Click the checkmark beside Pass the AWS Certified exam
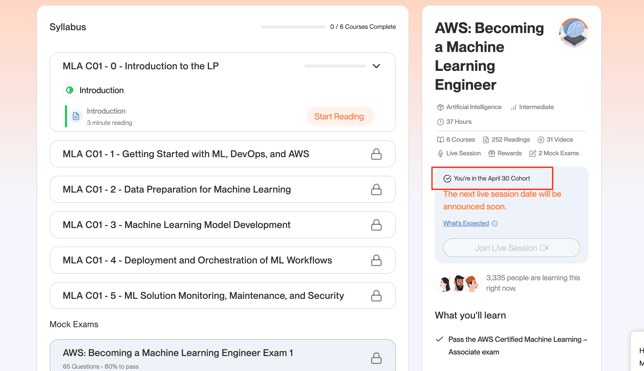The width and height of the screenshot is (644, 371). click(x=439, y=339)
